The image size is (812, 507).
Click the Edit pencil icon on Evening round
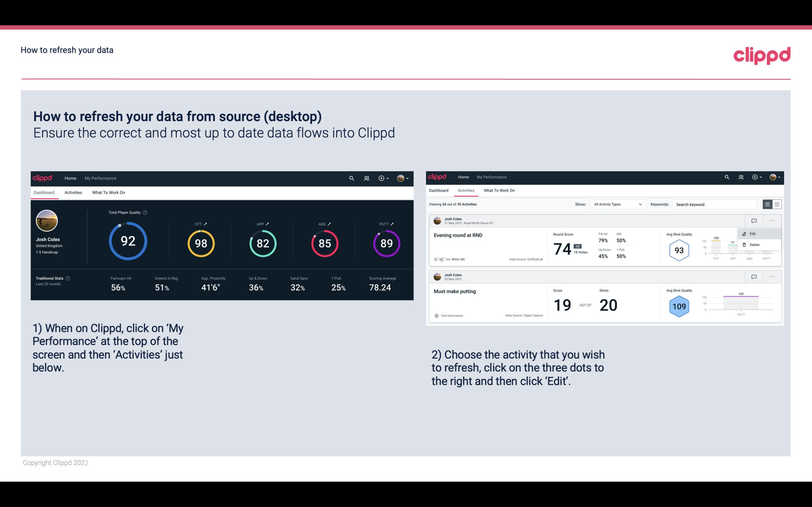744,233
